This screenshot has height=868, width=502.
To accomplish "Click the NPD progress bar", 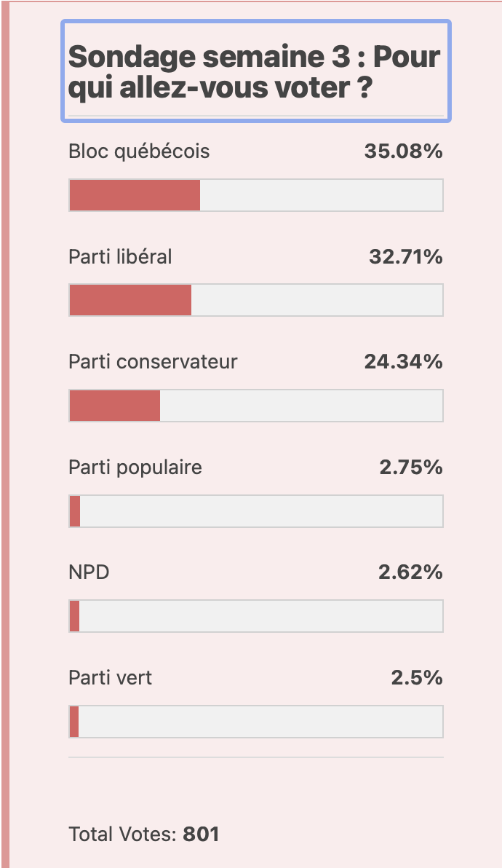I will pyautogui.click(x=256, y=615).
